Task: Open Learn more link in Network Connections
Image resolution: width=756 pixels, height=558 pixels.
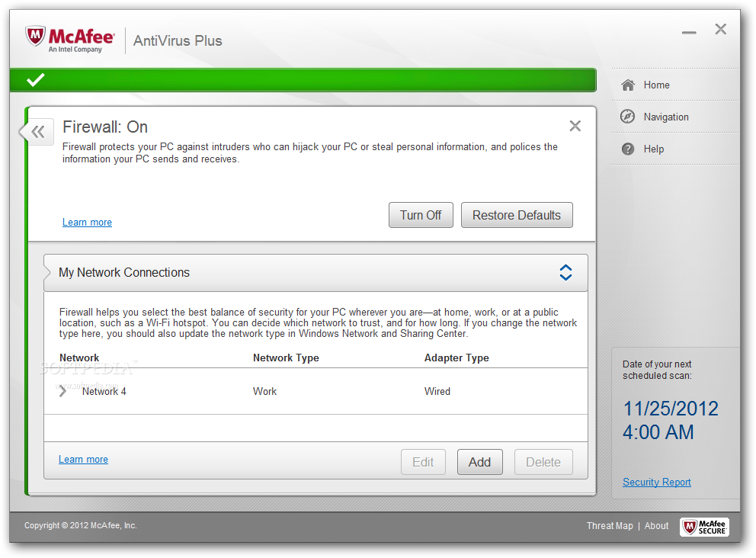Action: [x=83, y=459]
